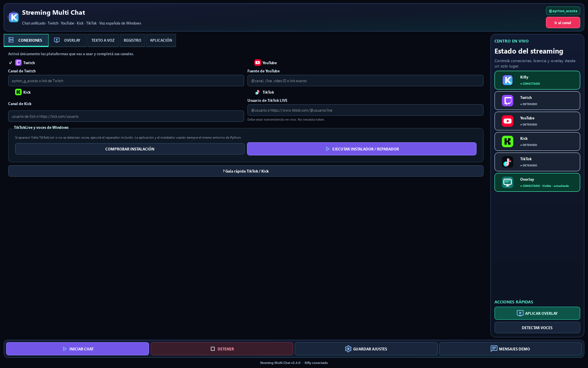Screen dimensions: 588x368
Task: Select the YouTube icon in the status panel
Action: [508, 121]
